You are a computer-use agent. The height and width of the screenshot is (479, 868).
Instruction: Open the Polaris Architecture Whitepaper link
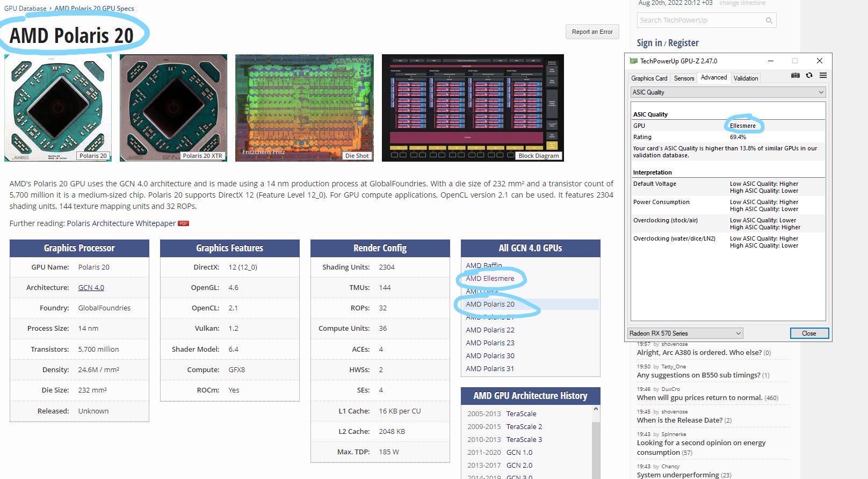[x=121, y=223]
